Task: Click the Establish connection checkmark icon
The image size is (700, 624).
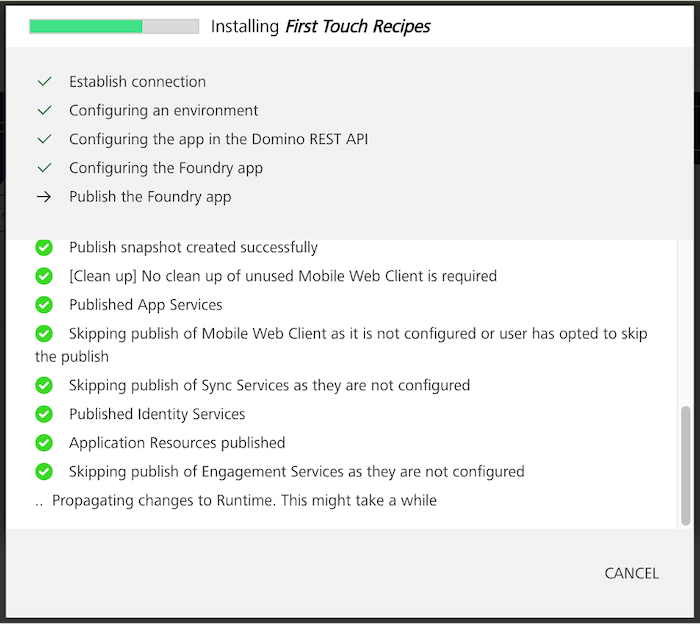Action: point(44,82)
